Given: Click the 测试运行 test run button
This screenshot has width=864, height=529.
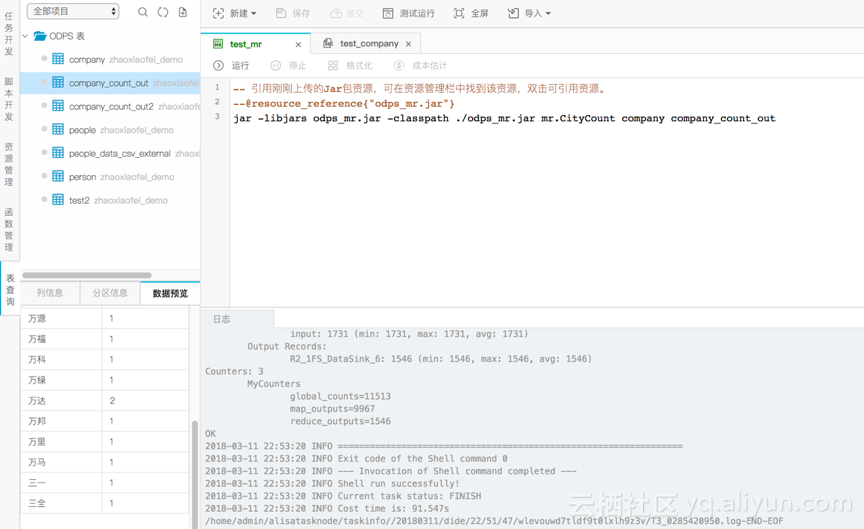Looking at the screenshot, I should tap(408, 13).
